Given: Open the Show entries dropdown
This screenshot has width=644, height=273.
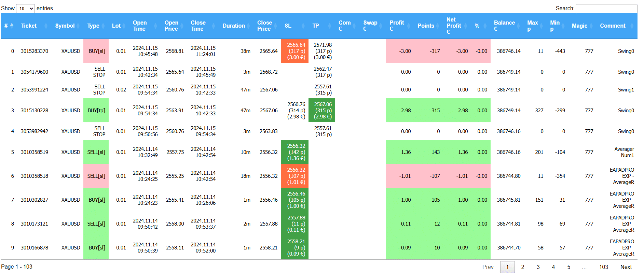Looking at the screenshot, I should [25, 9].
